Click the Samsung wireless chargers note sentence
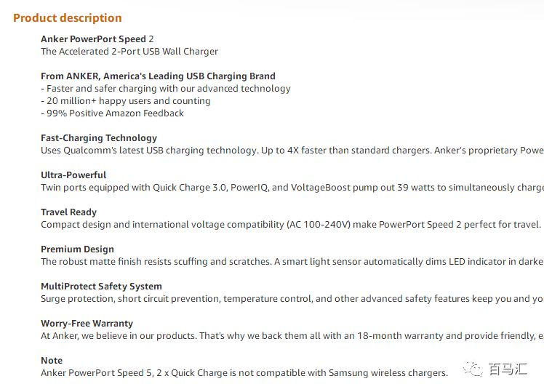This screenshot has width=544, height=392. (x=244, y=373)
